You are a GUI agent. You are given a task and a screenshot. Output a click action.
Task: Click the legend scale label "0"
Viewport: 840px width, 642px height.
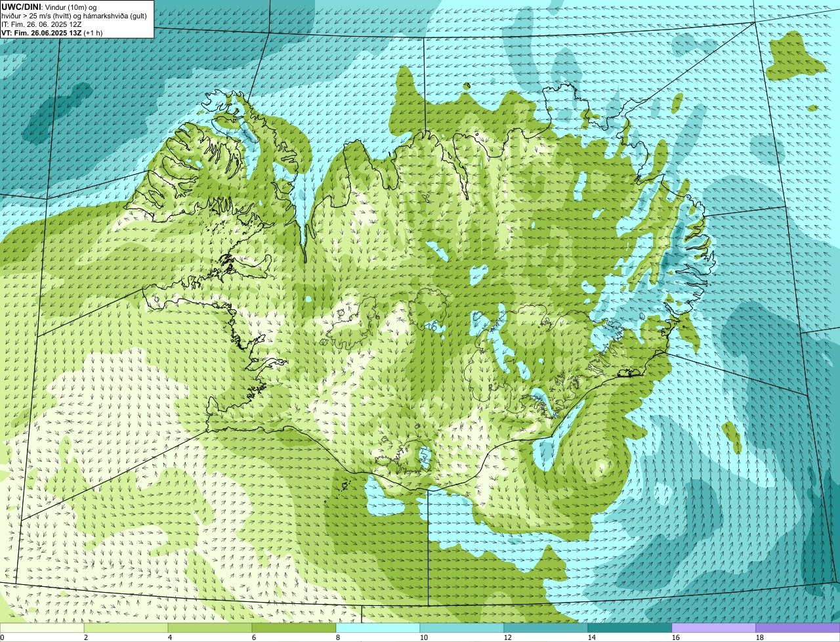pyautogui.click(x=3, y=637)
